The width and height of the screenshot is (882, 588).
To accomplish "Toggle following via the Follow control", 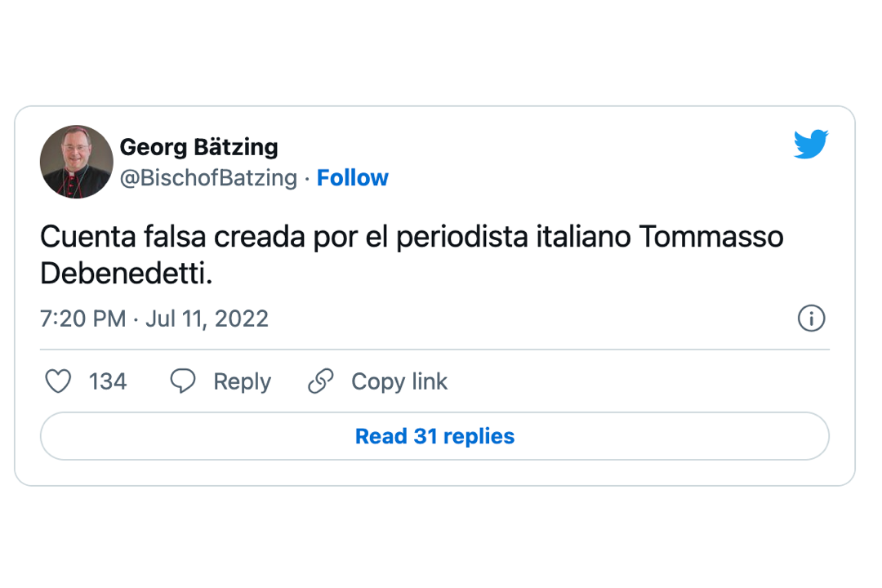I will (352, 177).
